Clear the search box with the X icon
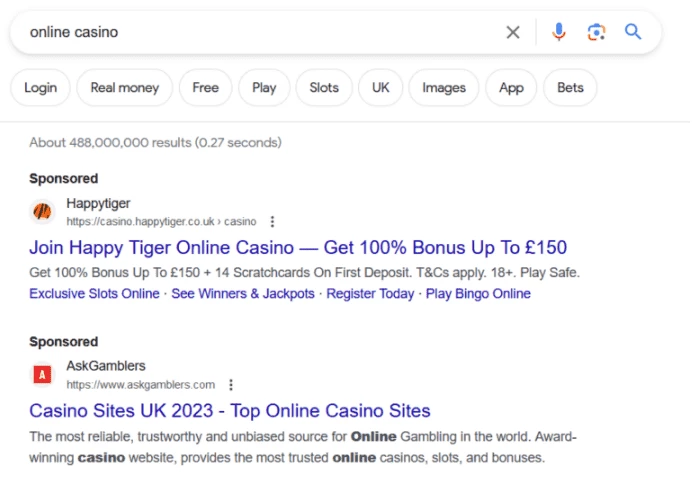Viewport: 692px width, 492px height. (512, 32)
